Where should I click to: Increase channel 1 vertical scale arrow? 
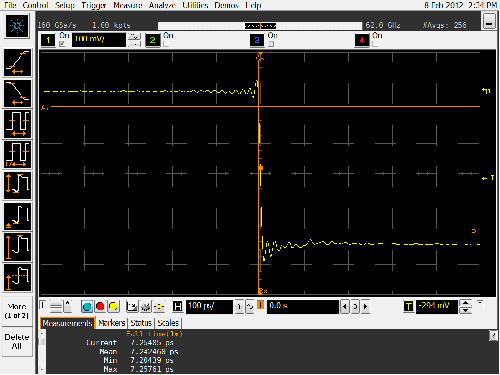[134, 36]
